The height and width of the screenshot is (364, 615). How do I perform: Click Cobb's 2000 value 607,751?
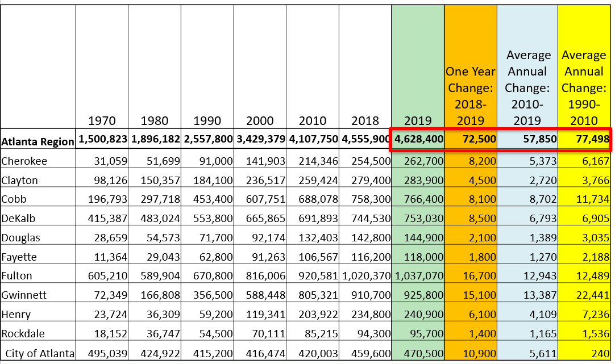[261, 199]
